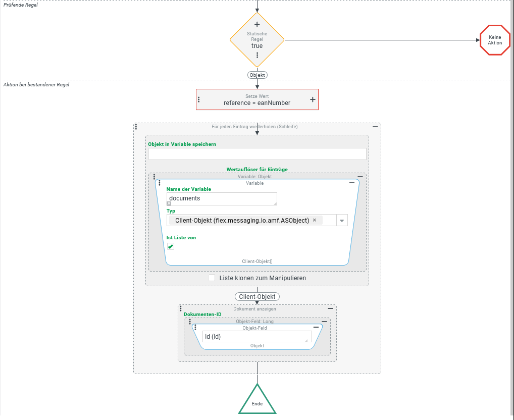Collapse the Für jeden Eintrag wiederholen loop
The height and width of the screenshot is (420, 514).
point(375,127)
